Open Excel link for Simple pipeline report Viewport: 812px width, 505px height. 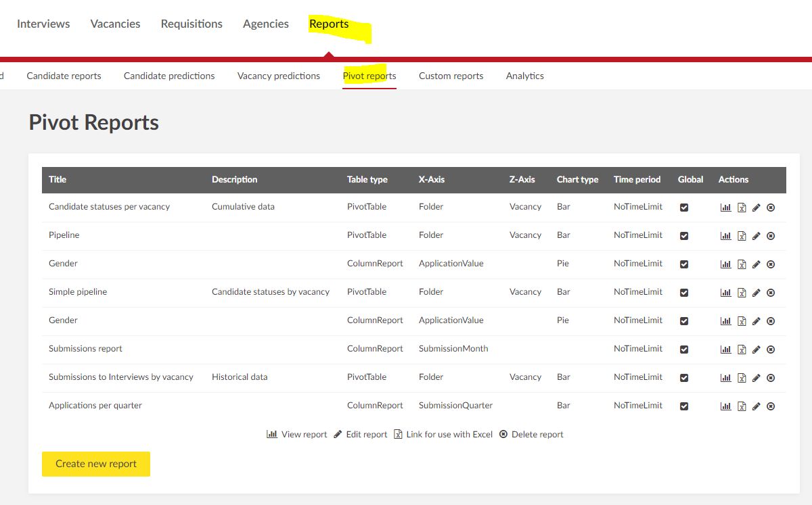pyautogui.click(x=742, y=293)
